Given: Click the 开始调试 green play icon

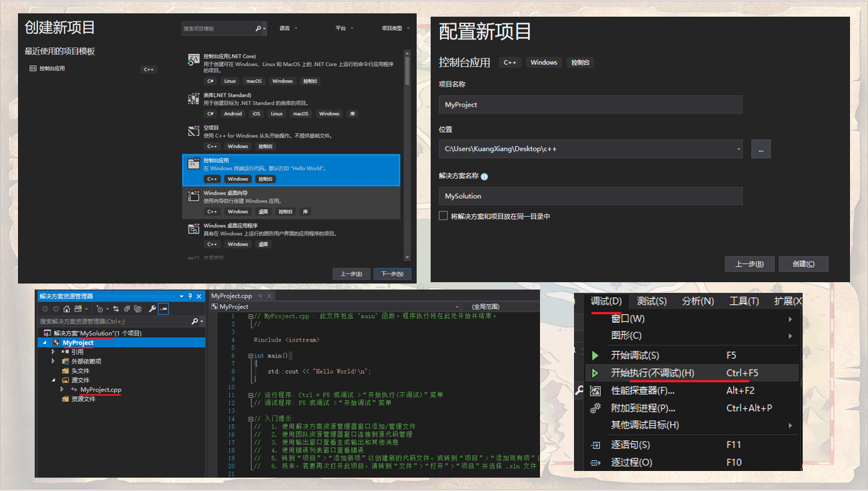Looking at the screenshot, I should 595,356.
